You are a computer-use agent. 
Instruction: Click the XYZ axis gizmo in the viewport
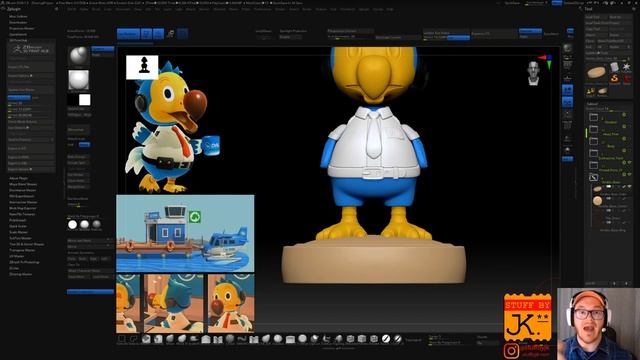[547, 61]
